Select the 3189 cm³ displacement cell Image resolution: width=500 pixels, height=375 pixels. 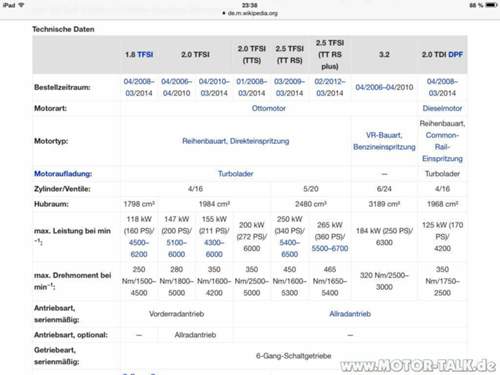(x=384, y=204)
